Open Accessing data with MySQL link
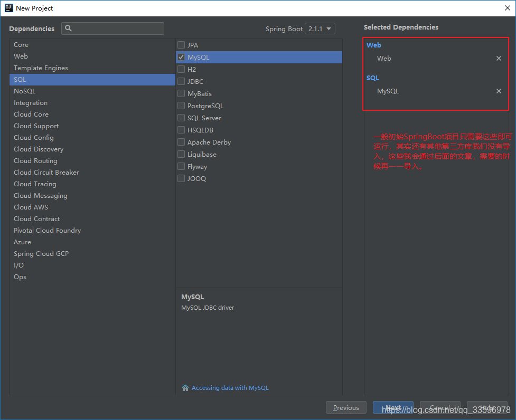 click(x=230, y=388)
